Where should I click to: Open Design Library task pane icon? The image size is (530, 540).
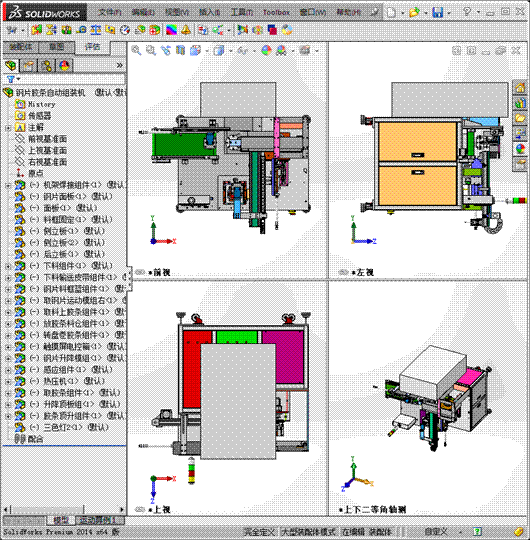click(x=520, y=103)
